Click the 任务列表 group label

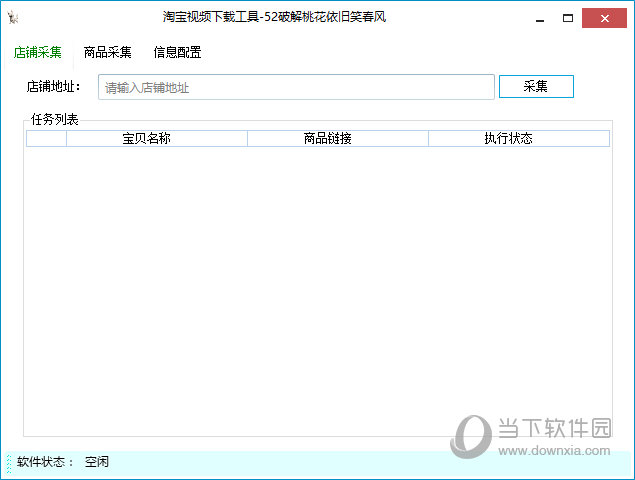(55, 119)
